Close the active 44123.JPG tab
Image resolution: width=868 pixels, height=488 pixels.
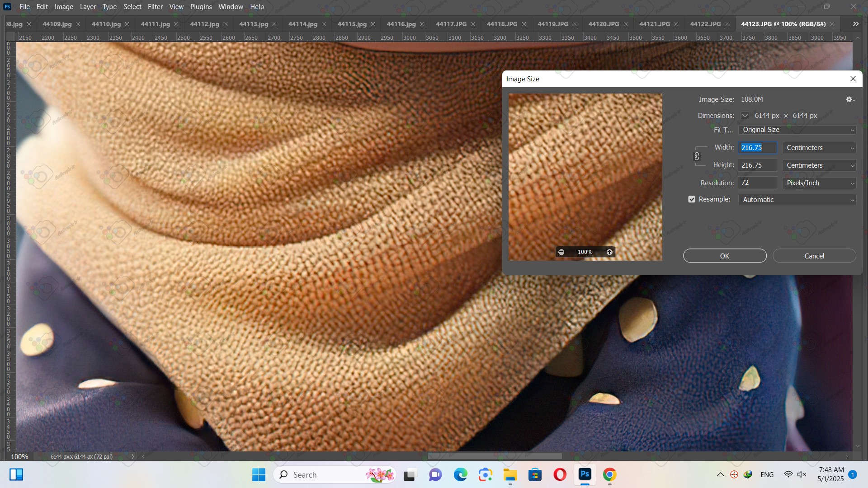click(x=832, y=24)
